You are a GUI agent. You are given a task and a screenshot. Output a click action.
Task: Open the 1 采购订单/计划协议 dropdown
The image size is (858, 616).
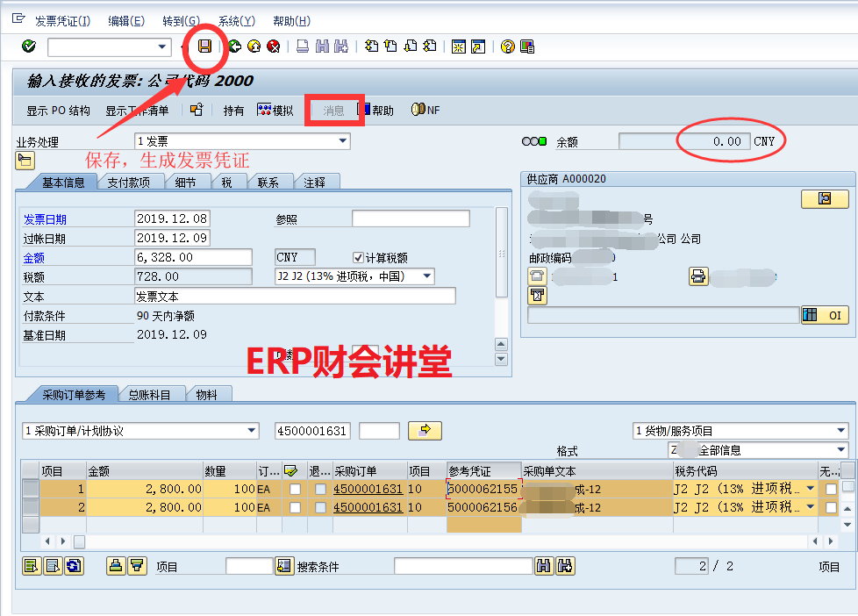(253, 431)
